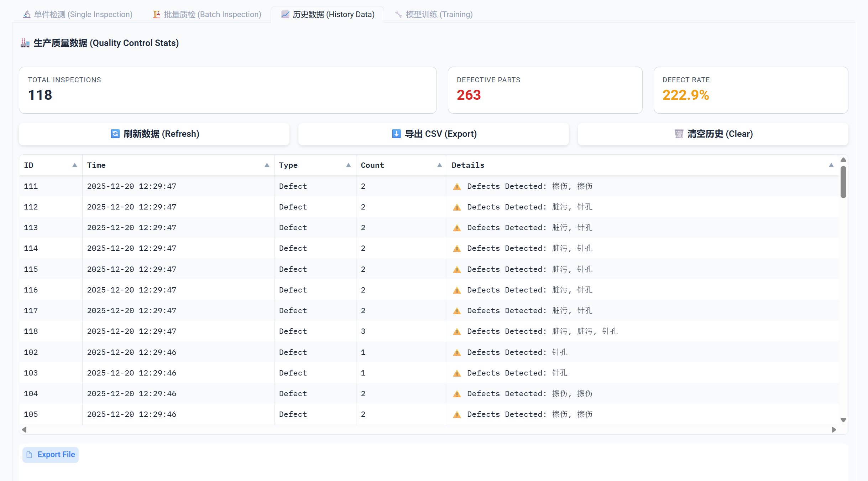The image size is (868, 481).
Task: Click the wrench icon on Training tab
Action: pyautogui.click(x=398, y=15)
